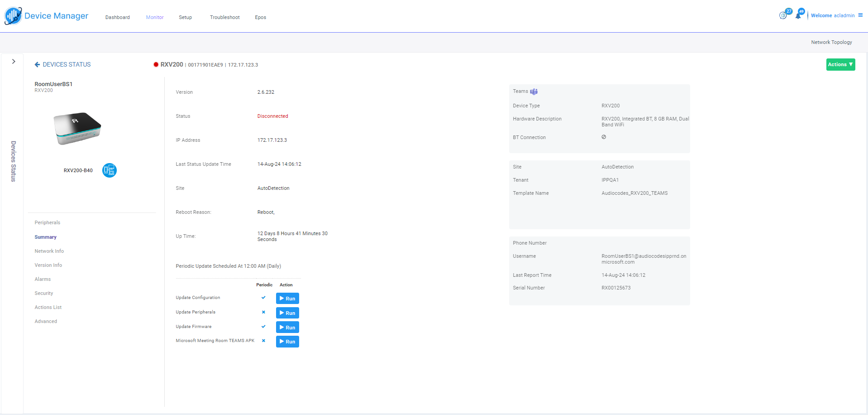This screenshot has width=868, height=415.
Task: Click the Serial Number value RX00125673
Action: [616, 288]
